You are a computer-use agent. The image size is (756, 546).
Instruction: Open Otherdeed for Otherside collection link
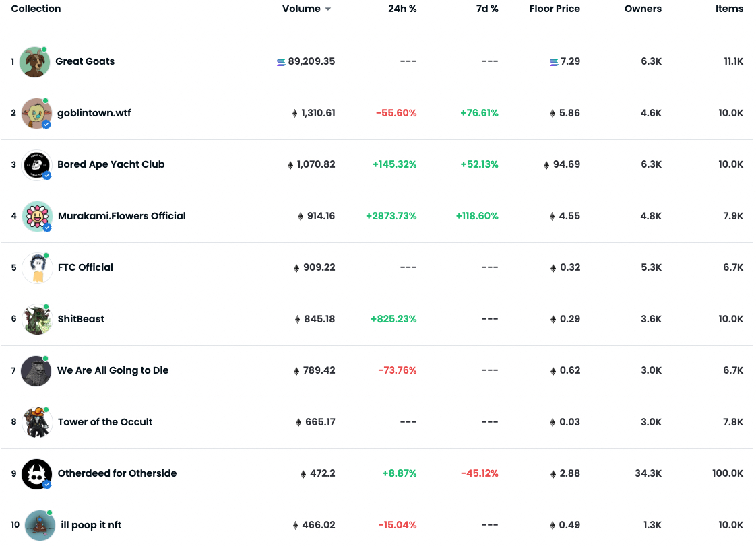click(117, 473)
